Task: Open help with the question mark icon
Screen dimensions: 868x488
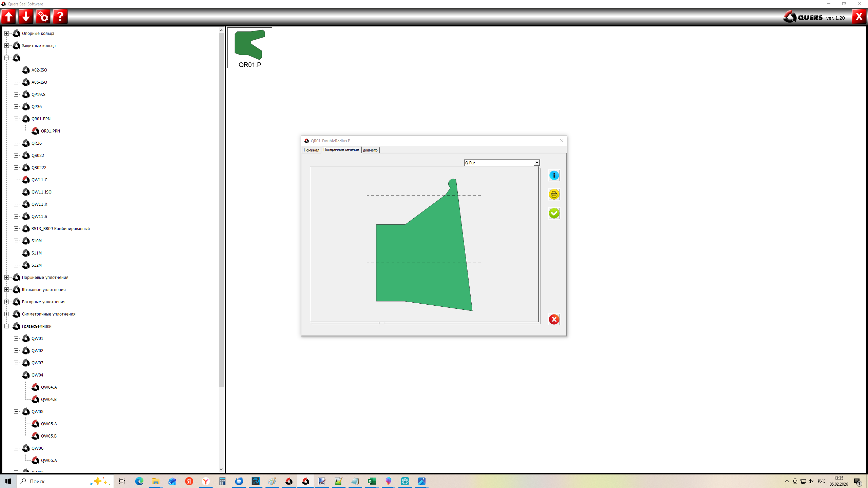Action: pyautogui.click(x=60, y=16)
